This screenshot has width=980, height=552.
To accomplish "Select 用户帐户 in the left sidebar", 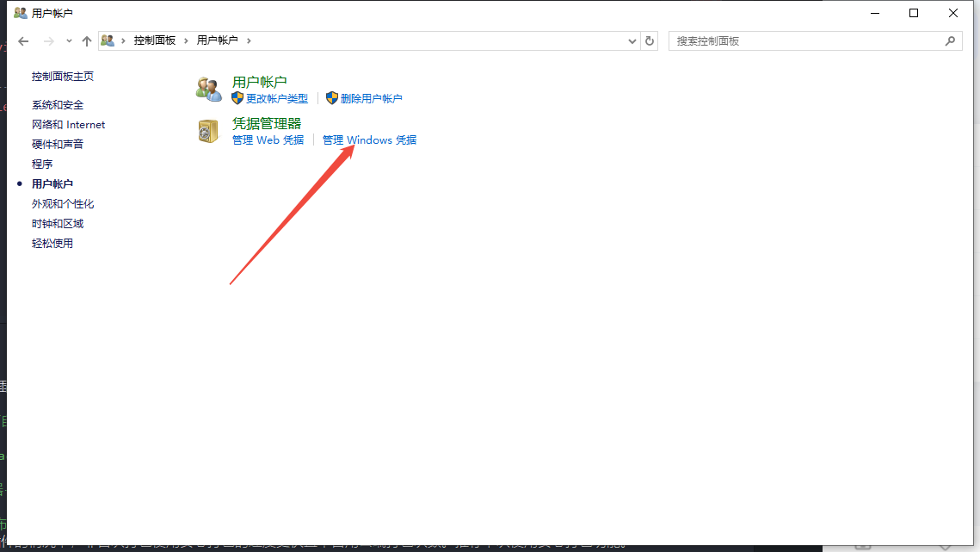I will pos(52,184).
